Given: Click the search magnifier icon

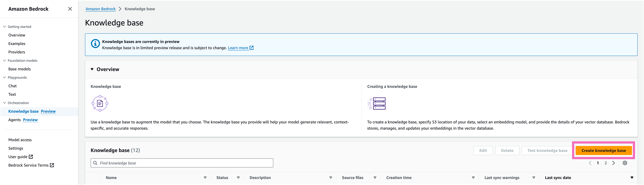Looking at the screenshot, I should click(95, 163).
